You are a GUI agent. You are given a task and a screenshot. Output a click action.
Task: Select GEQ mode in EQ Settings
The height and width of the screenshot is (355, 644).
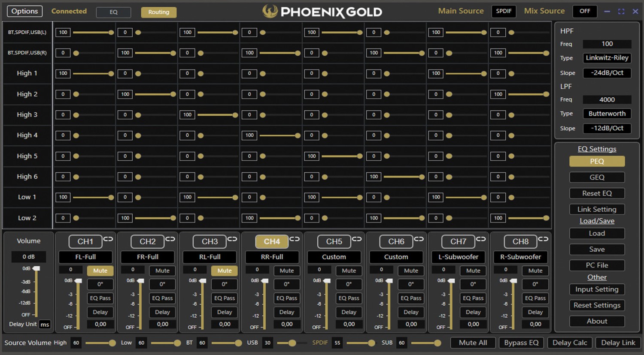click(x=597, y=177)
